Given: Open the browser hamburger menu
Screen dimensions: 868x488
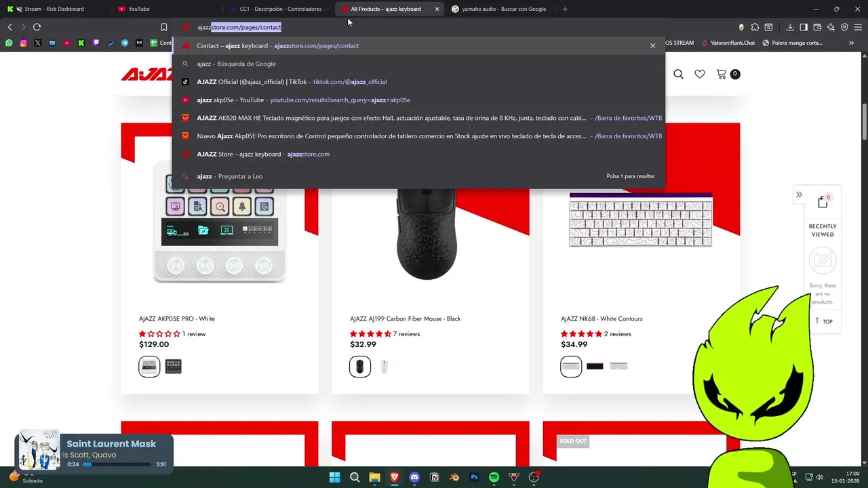Looking at the screenshot, I should (x=858, y=27).
